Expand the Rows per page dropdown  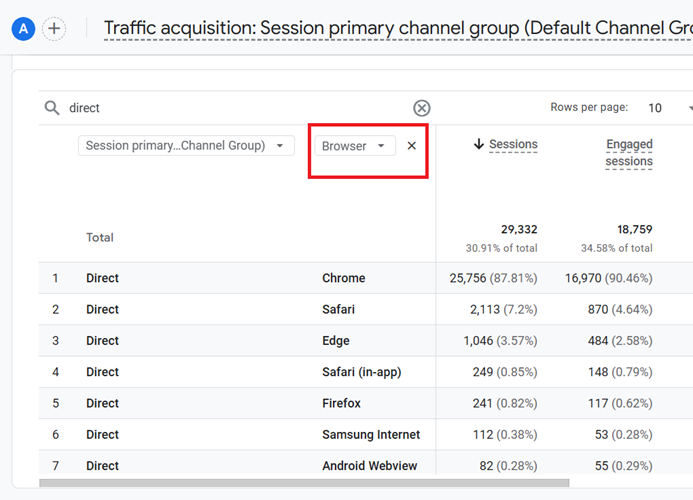[x=666, y=108]
